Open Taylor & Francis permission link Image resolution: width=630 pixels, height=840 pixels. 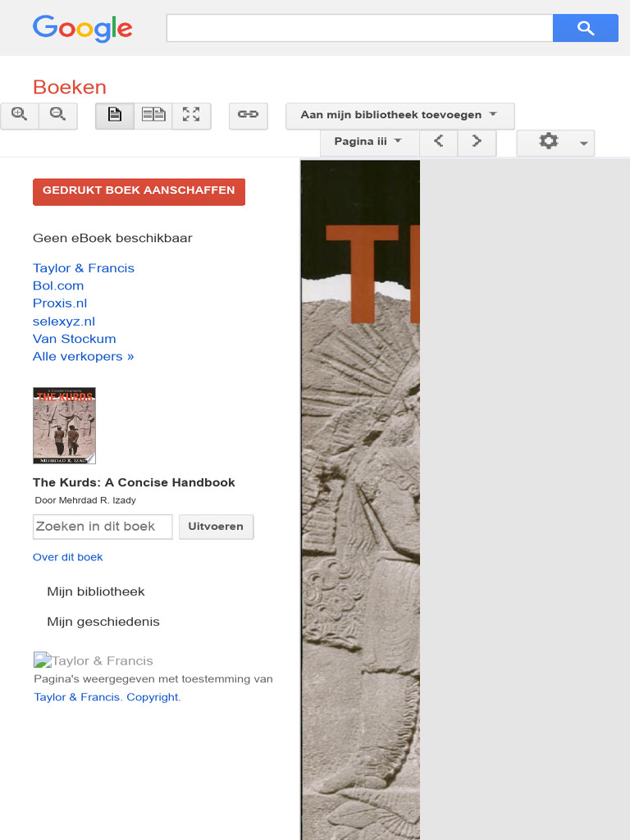pos(77,697)
